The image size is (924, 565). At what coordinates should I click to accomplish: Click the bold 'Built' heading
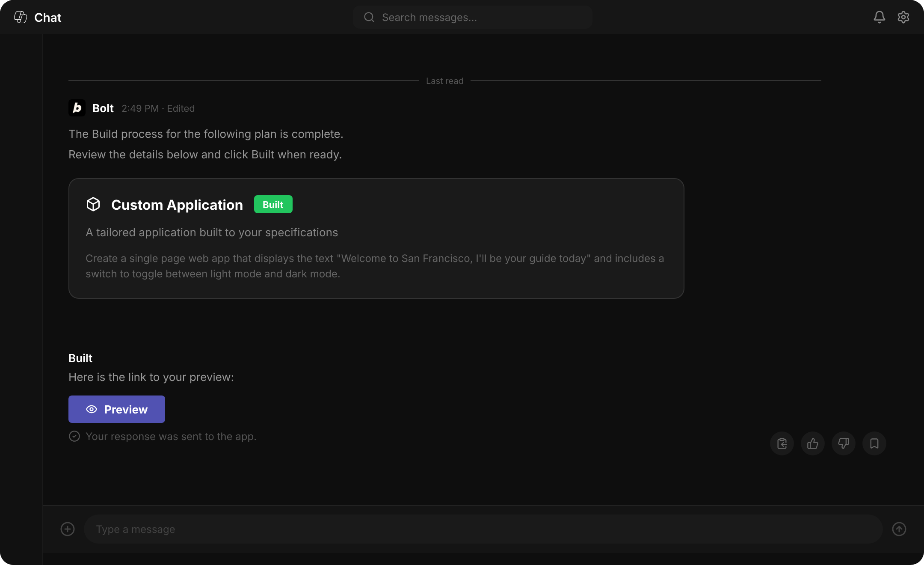80,358
